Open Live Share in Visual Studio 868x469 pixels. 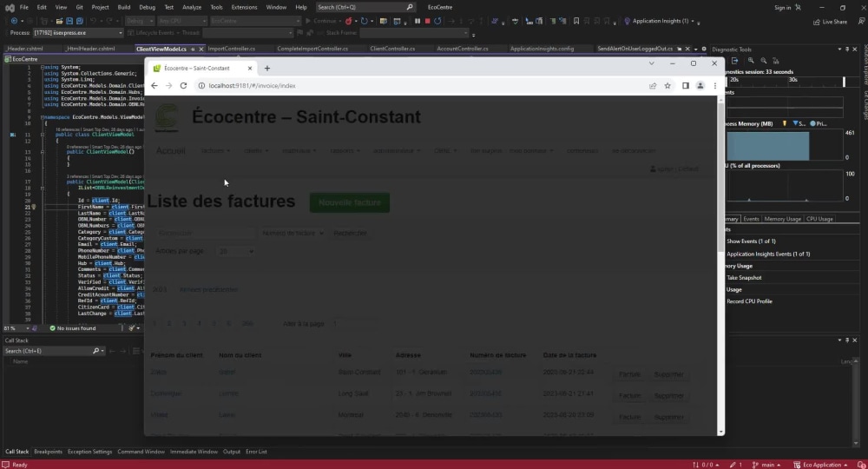[831, 22]
